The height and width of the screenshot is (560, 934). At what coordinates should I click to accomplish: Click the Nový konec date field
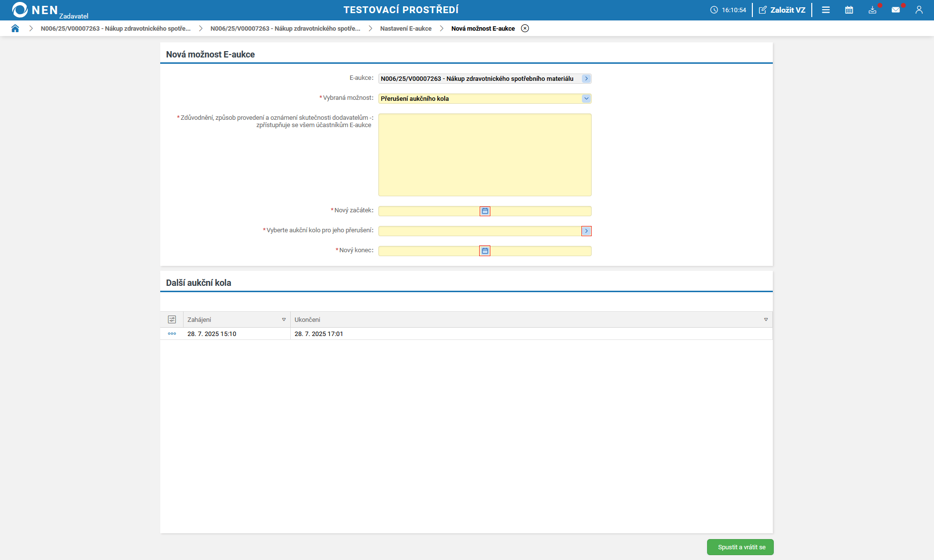[x=429, y=251]
